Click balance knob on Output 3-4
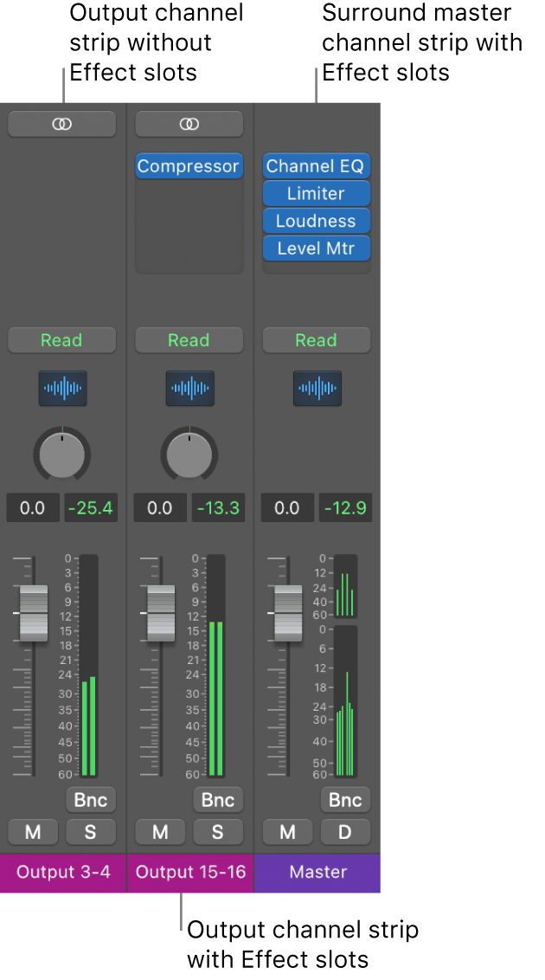545x980 pixels. tap(61, 455)
